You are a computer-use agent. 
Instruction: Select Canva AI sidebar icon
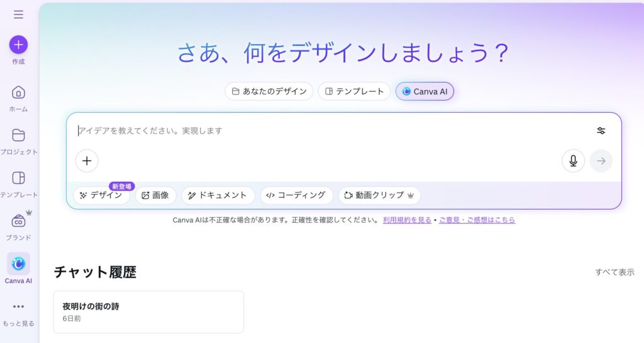[x=18, y=264]
